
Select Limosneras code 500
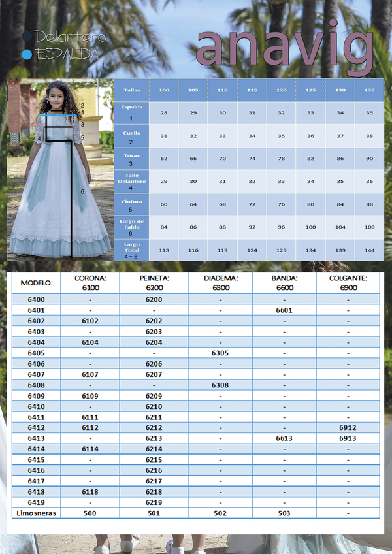point(90,513)
